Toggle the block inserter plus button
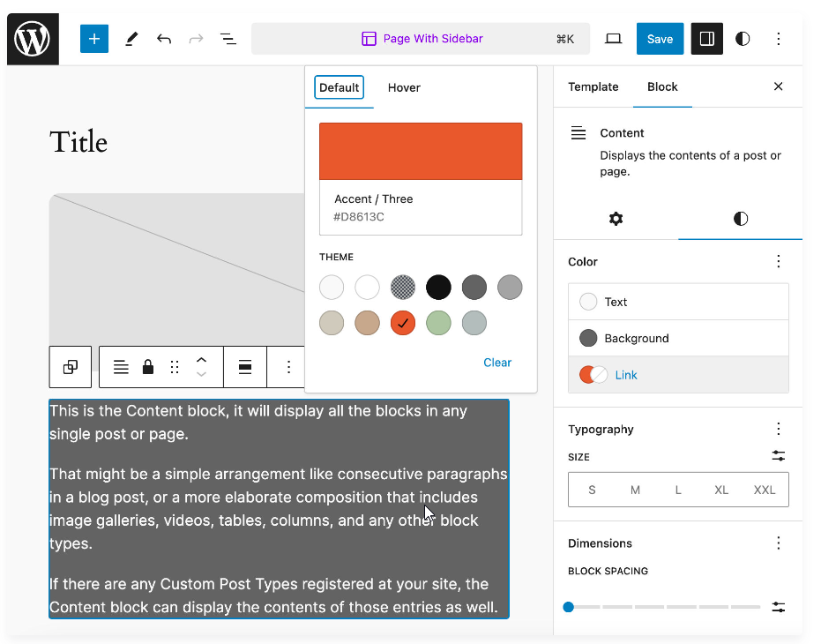Viewport: 821px width, 644px height. pyautogui.click(x=94, y=39)
